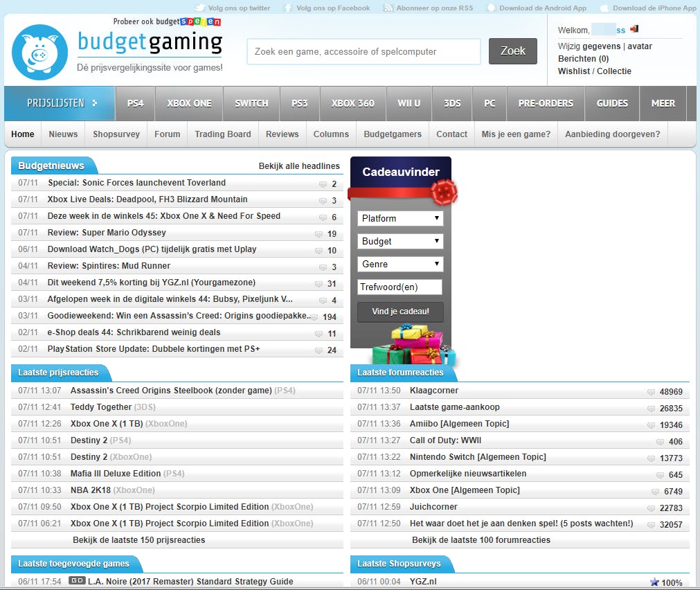Screen dimensions: 700x590
Task: Open the Platform dropdown in Cadeauvinder
Action: point(400,218)
